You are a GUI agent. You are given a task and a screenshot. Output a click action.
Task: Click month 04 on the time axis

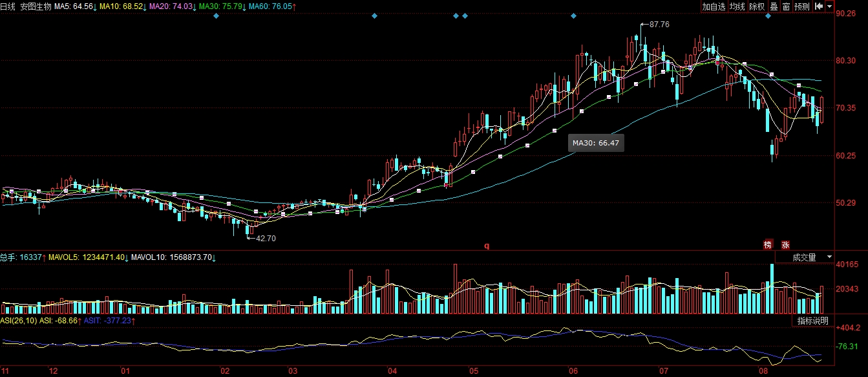[x=392, y=372]
